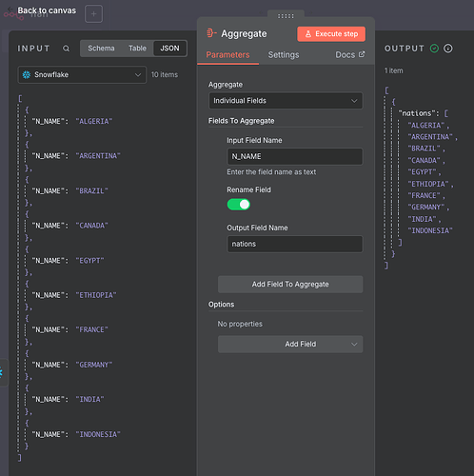Toggle the Rename Field switch off
Viewport: 474px width, 476px height.
point(239,205)
